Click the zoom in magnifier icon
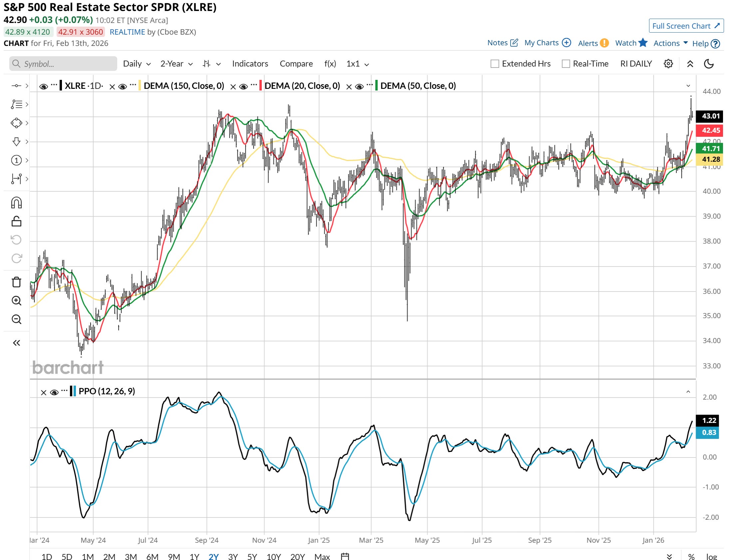 [x=16, y=300]
